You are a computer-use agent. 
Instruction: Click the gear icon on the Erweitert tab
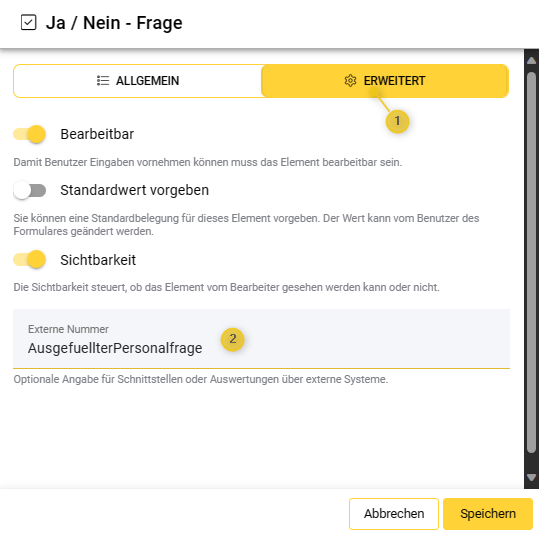click(x=350, y=81)
